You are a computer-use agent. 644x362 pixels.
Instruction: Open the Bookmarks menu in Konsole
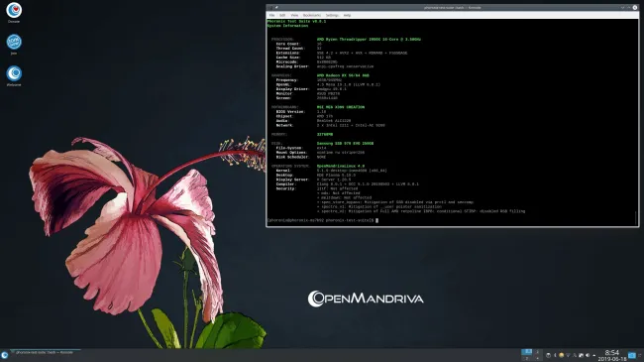click(x=312, y=15)
